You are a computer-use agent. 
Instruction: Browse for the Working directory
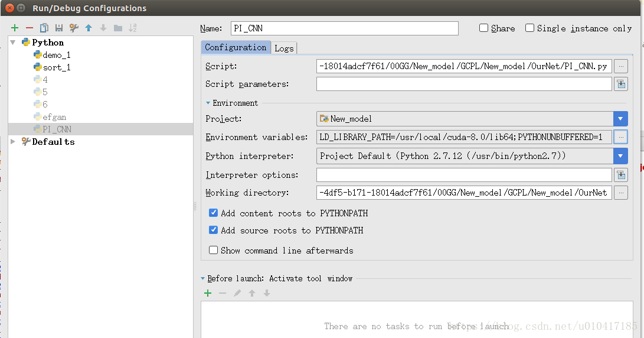(621, 193)
